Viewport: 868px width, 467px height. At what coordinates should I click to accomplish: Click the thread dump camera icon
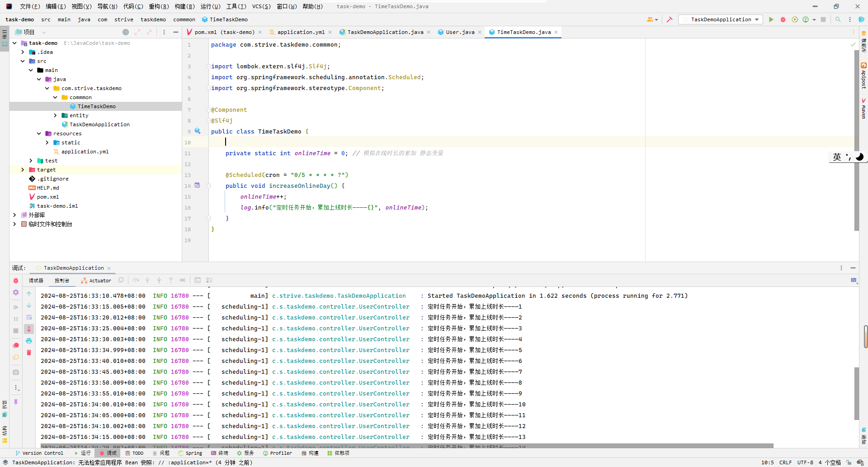(x=16, y=372)
